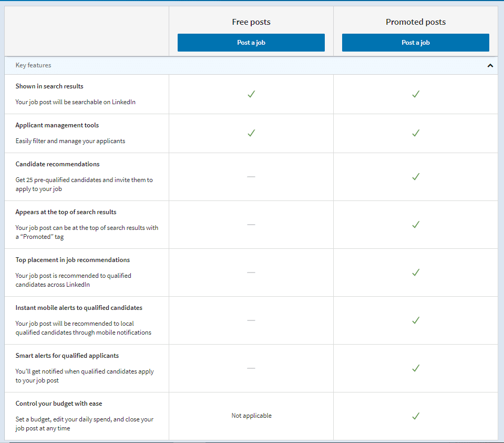Image resolution: width=504 pixels, height=443 pixels.
Task: Click Post a job under Free posts
Action: click(251, 43)
